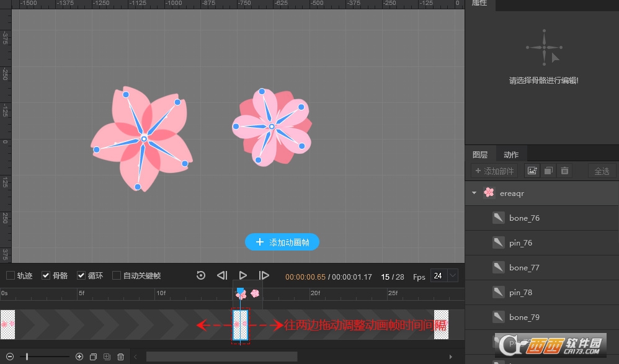Click the 全选 button
Viewport: 619px width, 364px height.
[602, 171]
